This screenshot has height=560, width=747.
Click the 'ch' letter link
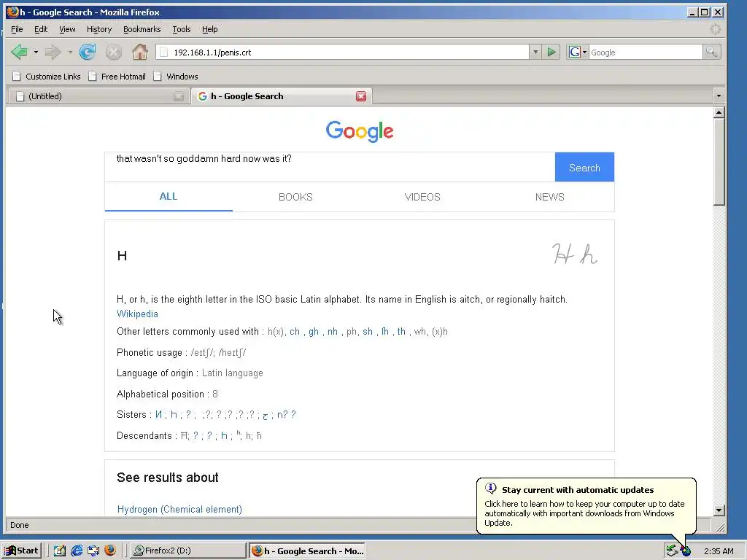(x=295, y=332)
